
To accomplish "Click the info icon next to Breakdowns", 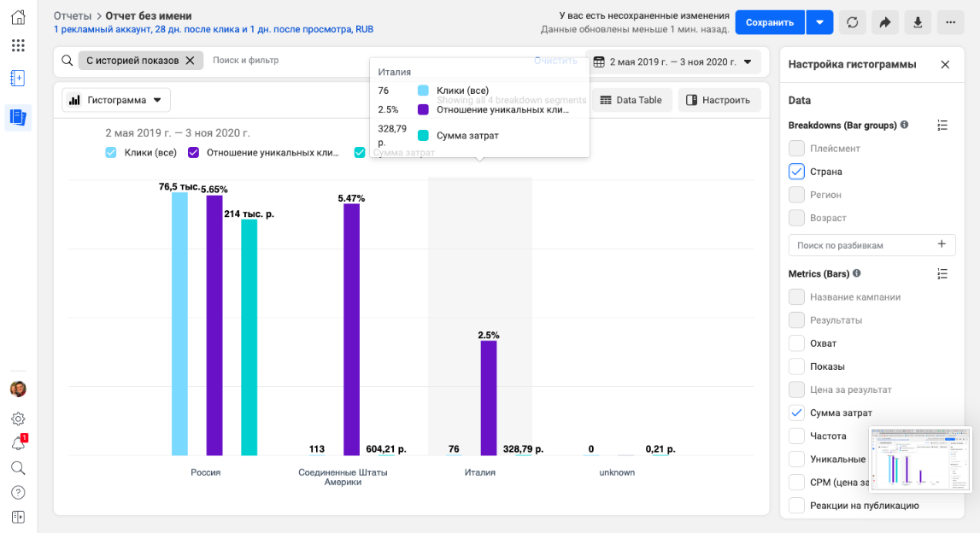I will (904, 125).
